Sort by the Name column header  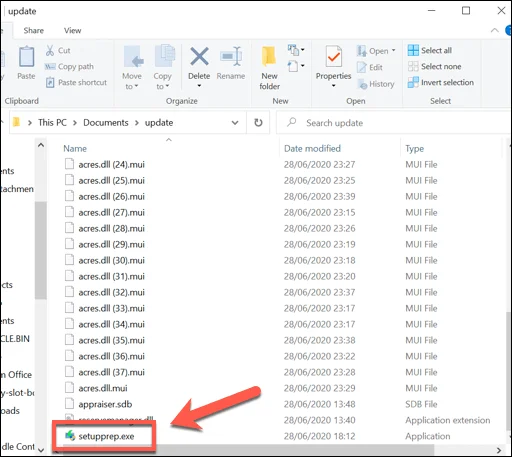75,148
